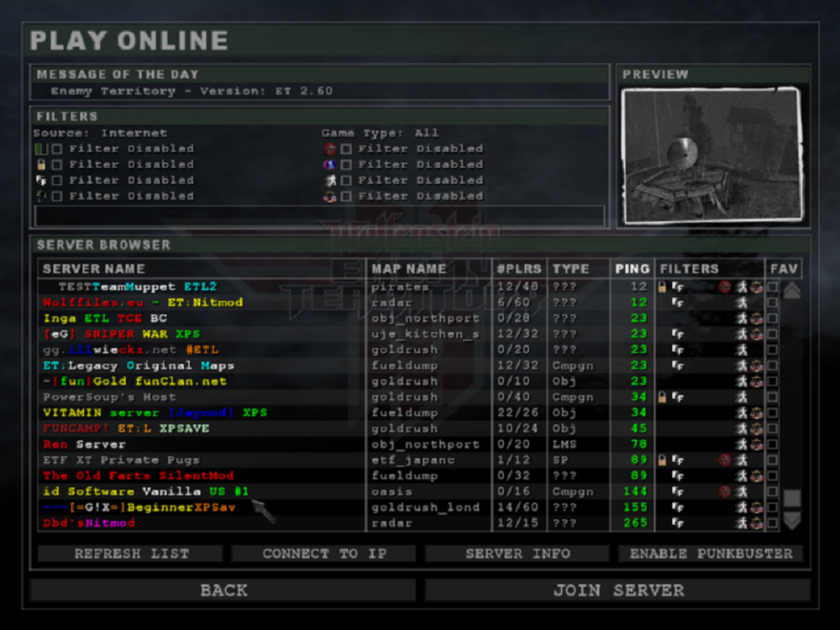Viewport: 840px width, 630px height.
Task: Click red max lives icon in id Software row
Action: tap(724, 491)
